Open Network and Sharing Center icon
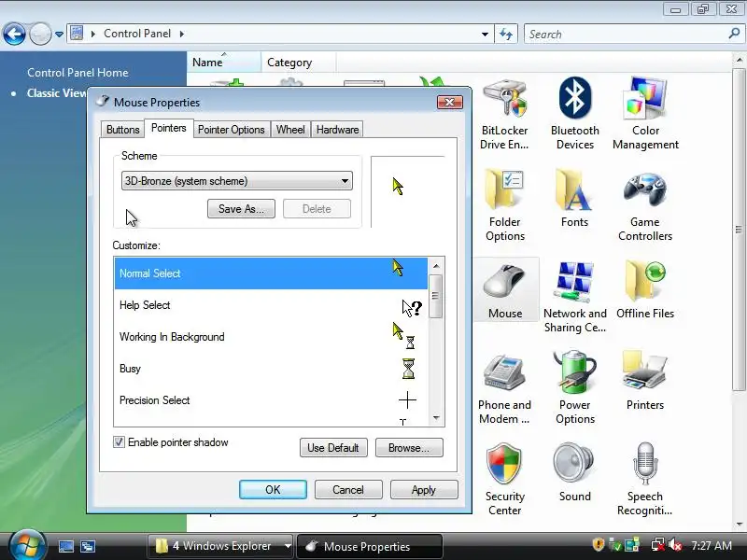Image resolution: width=747 pixels, height=560 pixels. [574, 296]
